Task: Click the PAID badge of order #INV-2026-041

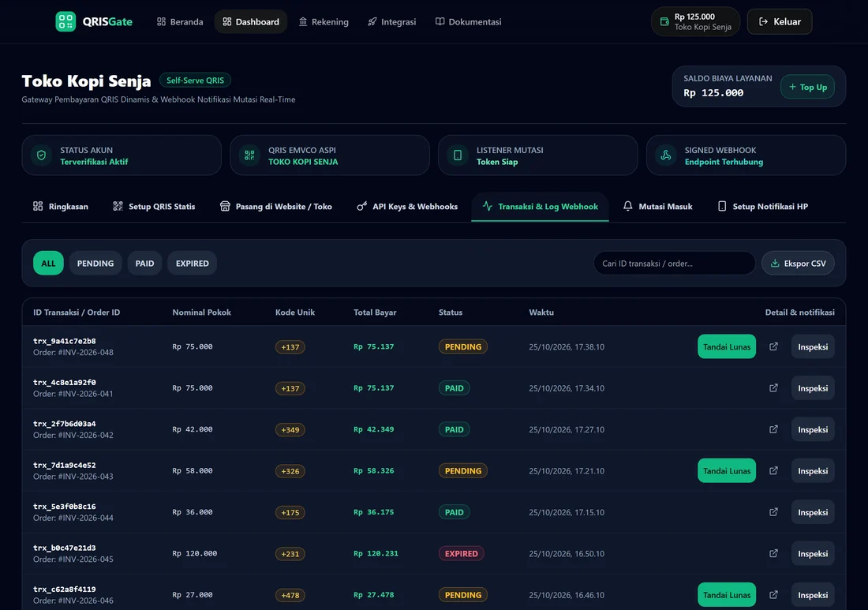Action: (x=454, y=388)
